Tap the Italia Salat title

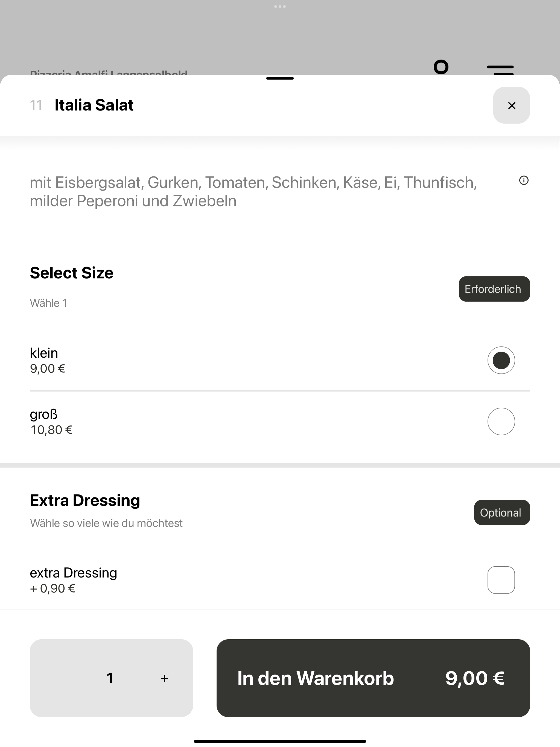[94, 105]
